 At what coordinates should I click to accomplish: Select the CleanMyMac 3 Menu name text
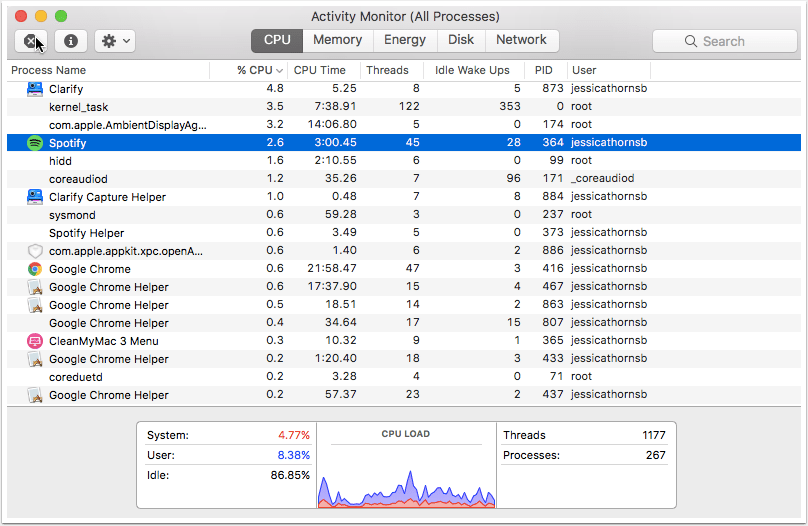coord(104,341)
